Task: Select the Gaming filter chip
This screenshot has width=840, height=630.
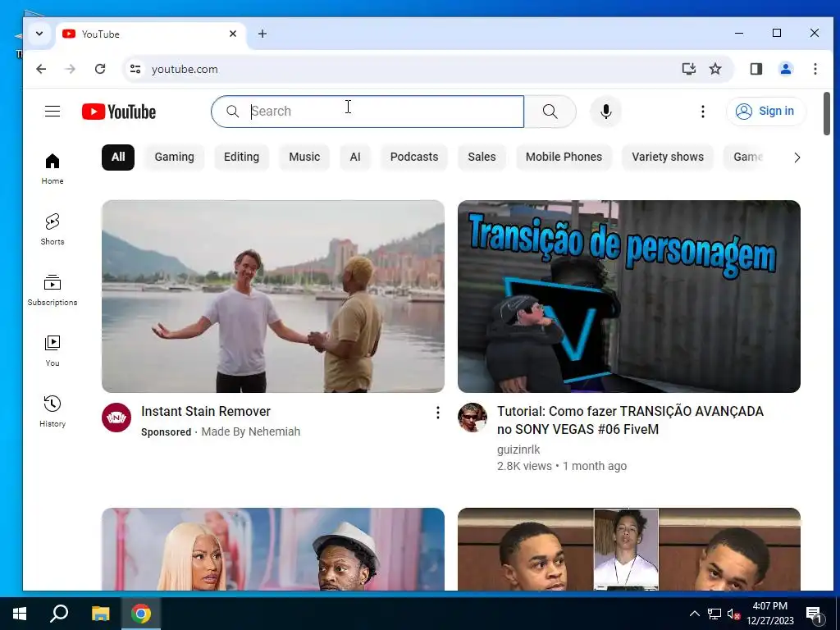Action: (175, 157)
